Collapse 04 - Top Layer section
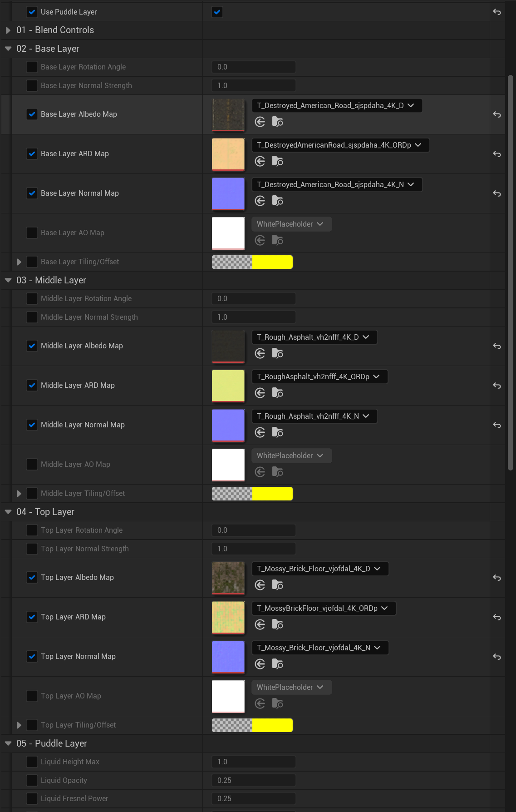The height and width of the screenshot is (812, 516). click(8, 512)
